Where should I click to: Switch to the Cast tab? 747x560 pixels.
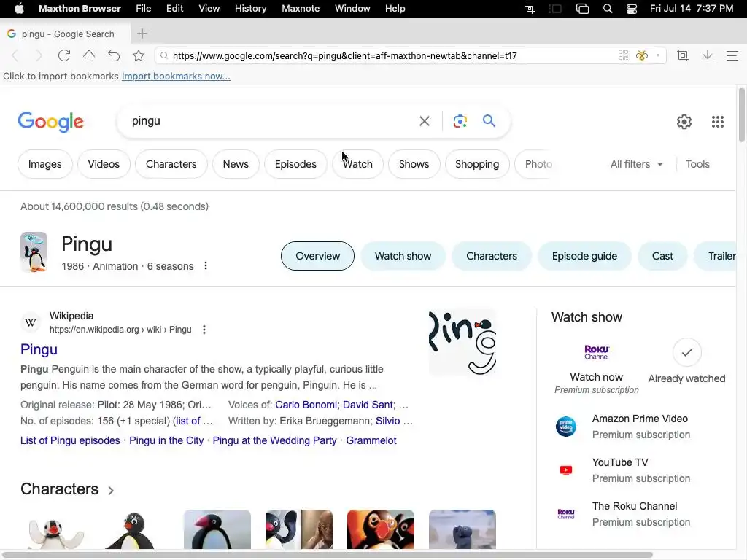pos(662,256)
